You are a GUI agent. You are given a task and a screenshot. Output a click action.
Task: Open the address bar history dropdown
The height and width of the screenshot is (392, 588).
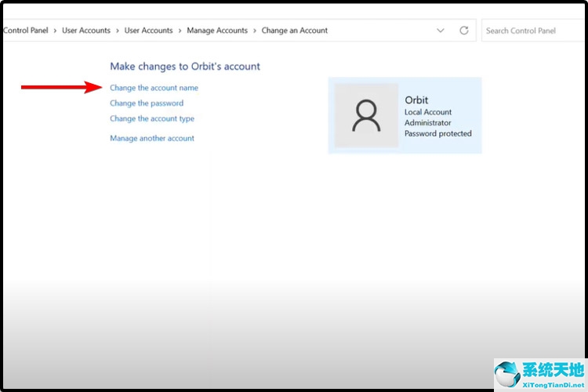coord(441,31)
